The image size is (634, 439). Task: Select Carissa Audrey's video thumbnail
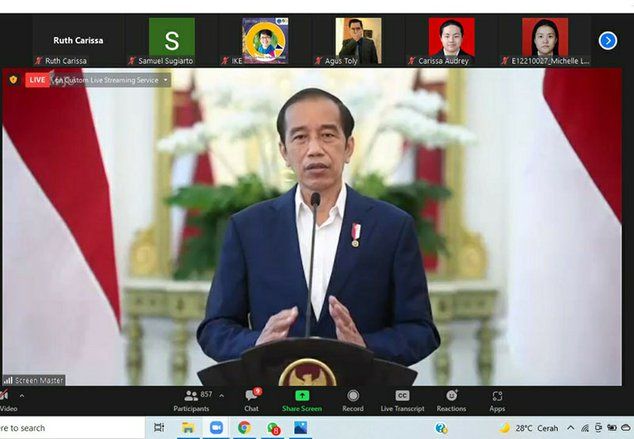coord(451,38)
